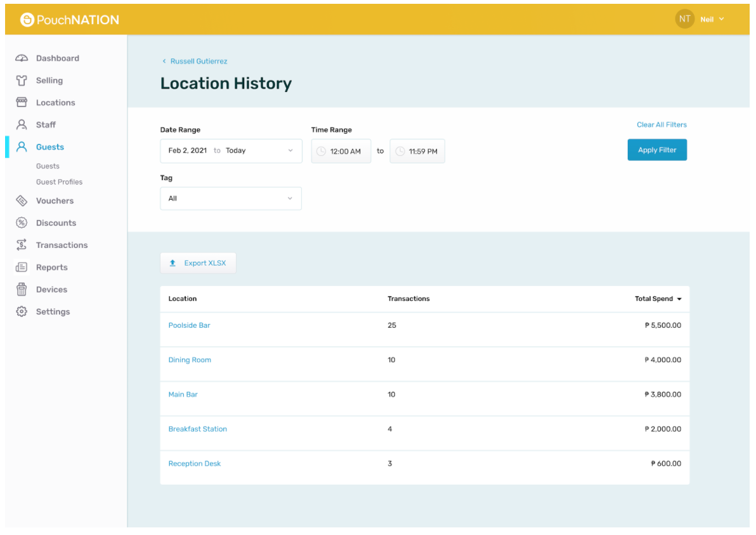Select the Guests submenu item
Viewport: 756px width, 535px height.
point(48,166)
